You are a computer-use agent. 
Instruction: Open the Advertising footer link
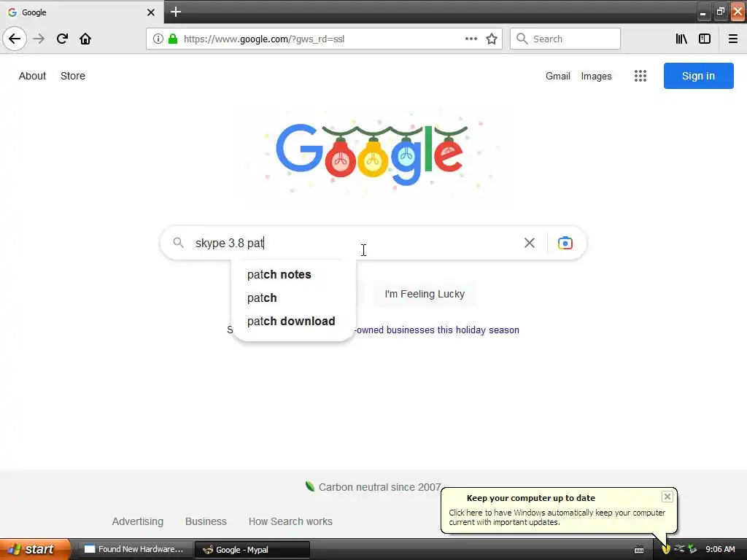138,521
